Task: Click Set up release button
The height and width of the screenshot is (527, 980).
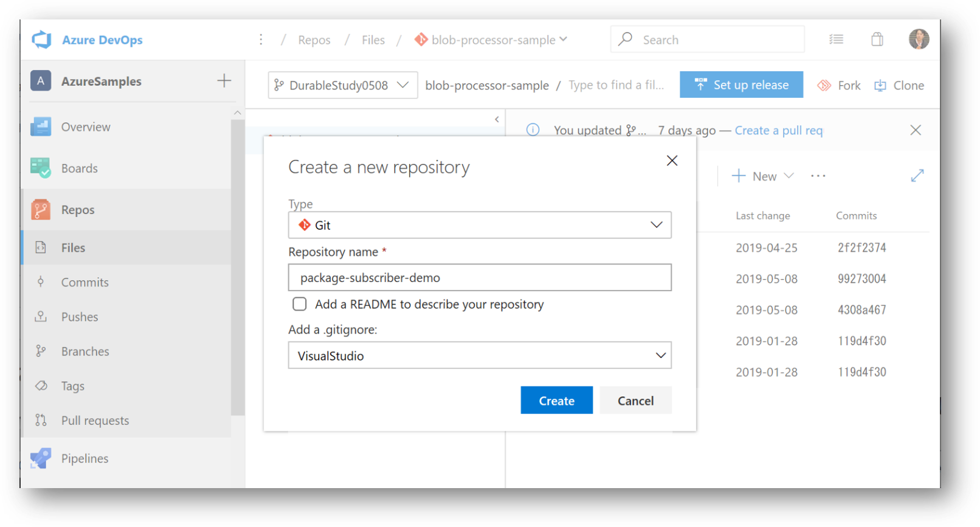Action: [x=741, y=84]
